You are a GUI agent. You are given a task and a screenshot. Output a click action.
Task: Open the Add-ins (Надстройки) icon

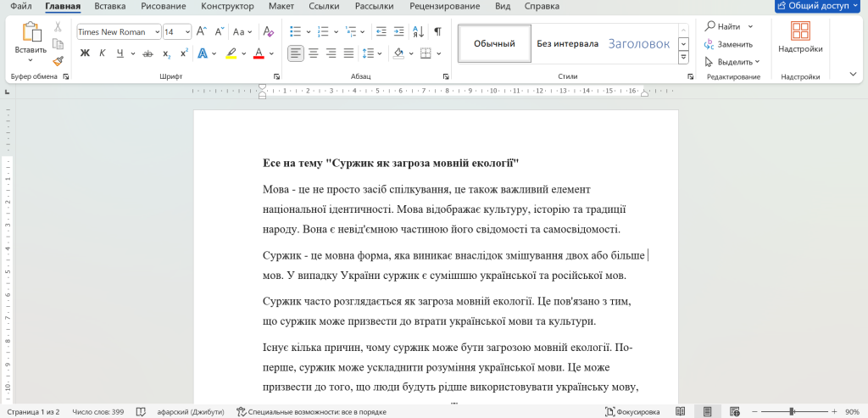800,31
